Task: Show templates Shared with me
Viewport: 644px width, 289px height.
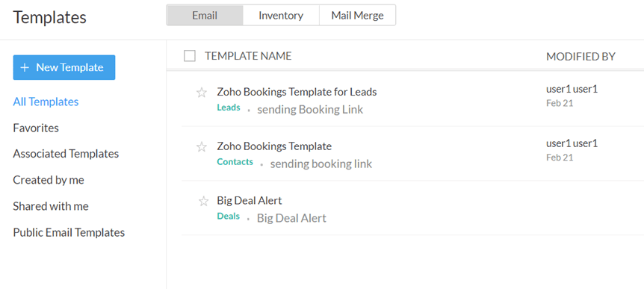Action: coord(51,205)
